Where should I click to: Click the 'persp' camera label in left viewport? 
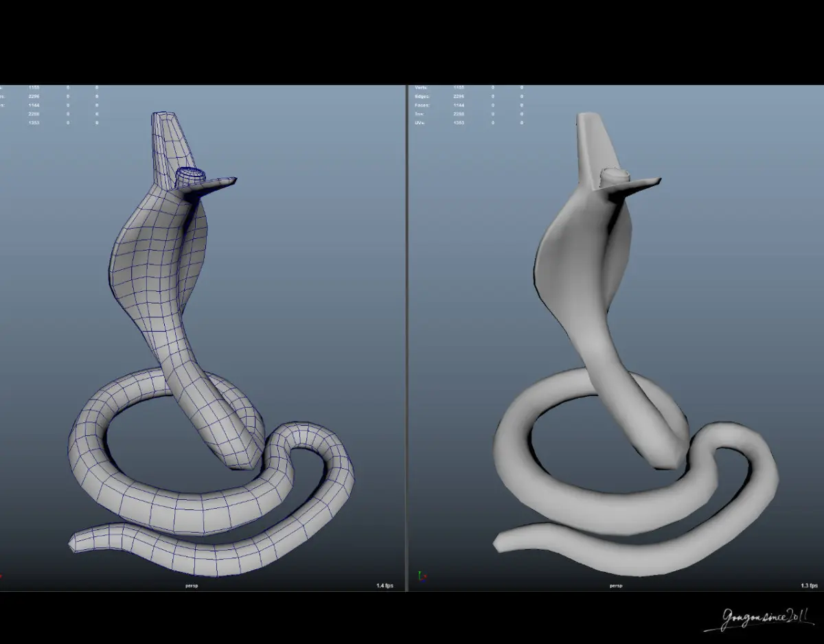193,586
